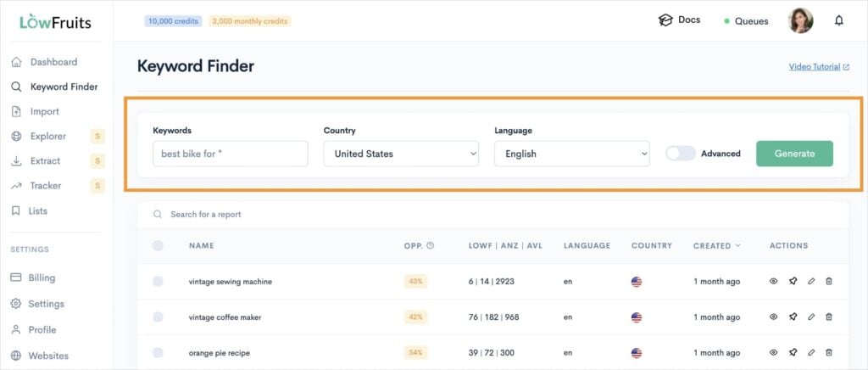Sort reports by Created column
This screenshot has width=868, height=370.
pyautogui.click(x=716, y=246)
